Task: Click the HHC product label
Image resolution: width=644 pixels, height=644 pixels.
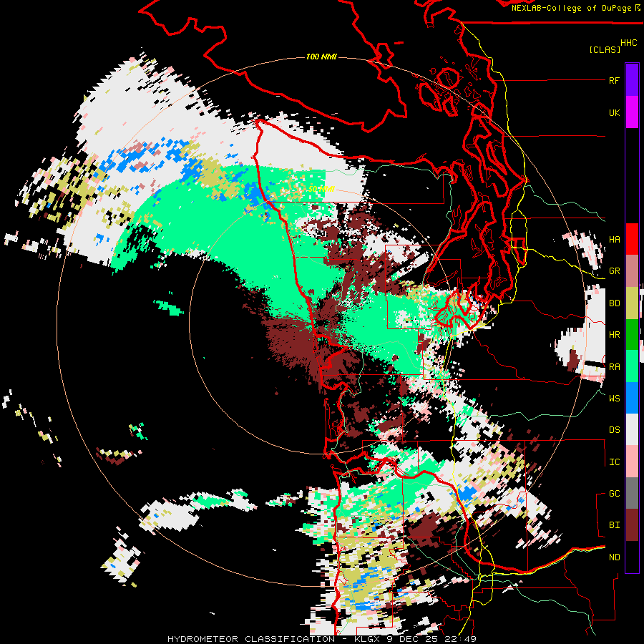Action: pos(628,43)
